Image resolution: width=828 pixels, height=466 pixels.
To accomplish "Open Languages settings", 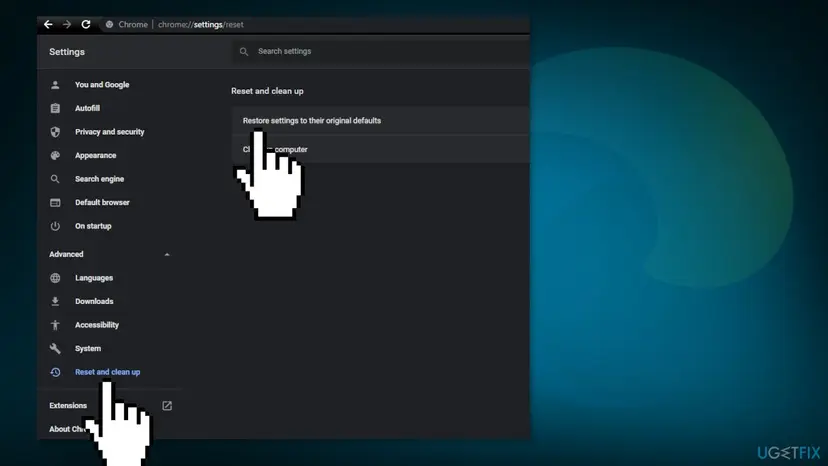I will click(94, 278).
